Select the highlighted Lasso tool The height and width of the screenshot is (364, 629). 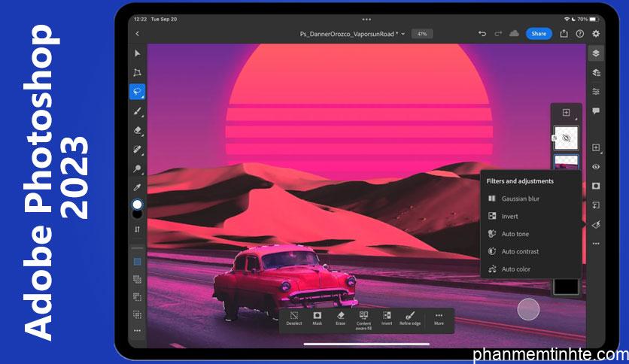pyautogui.click(x=137, y=92)
